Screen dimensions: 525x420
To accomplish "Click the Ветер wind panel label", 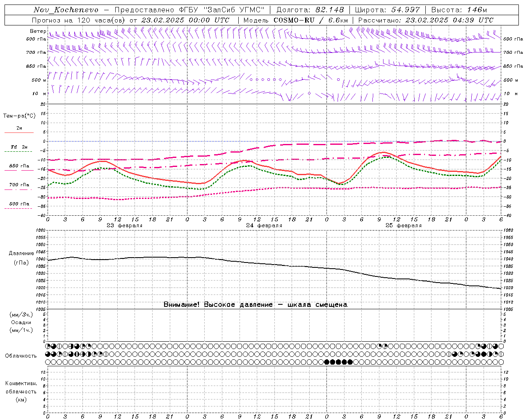I will point(38,31).
